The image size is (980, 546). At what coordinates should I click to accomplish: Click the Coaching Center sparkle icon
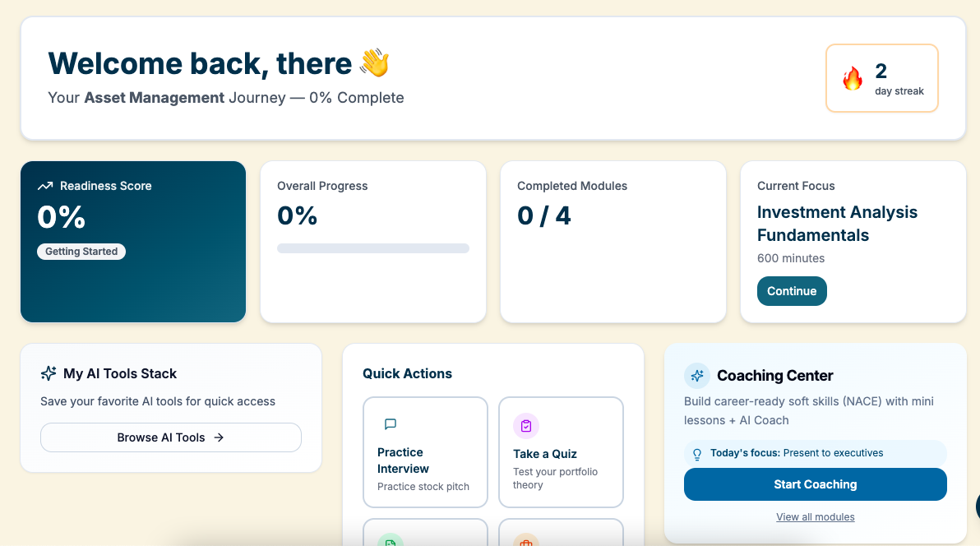(x=697, y=376)
